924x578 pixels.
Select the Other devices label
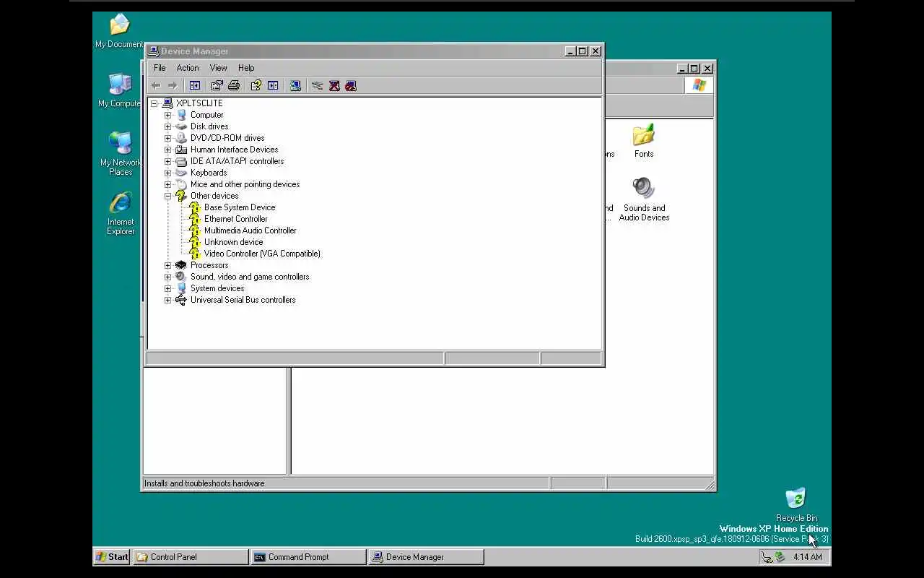point(214,196)
